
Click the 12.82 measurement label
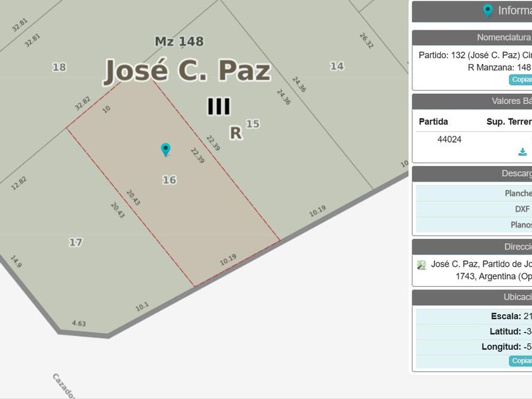[18, 184]
